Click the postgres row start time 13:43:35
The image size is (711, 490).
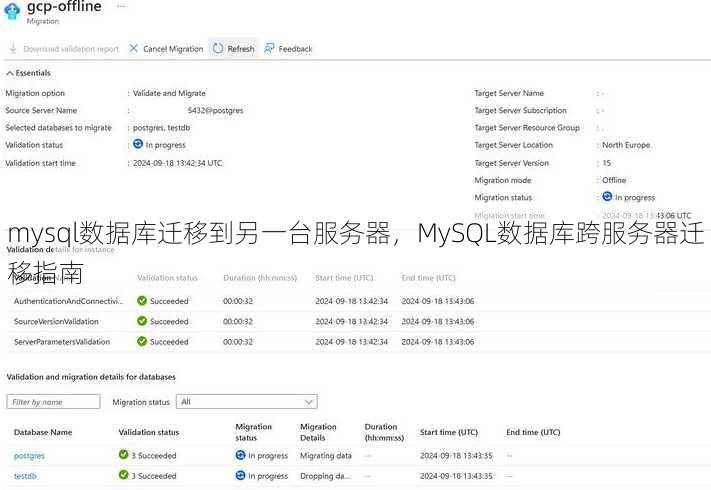(456, 456)
